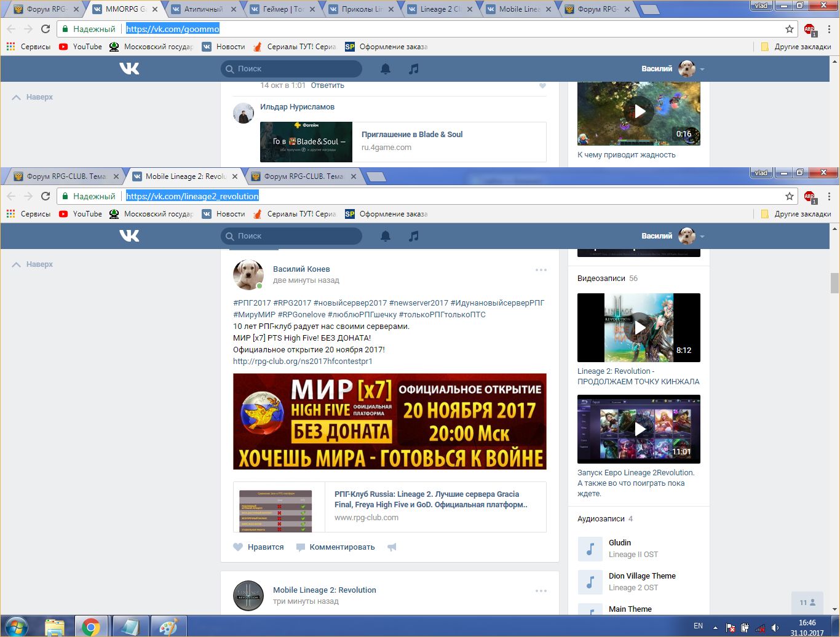Image resolution: width=840 pixels, height=637 pixels.
Task: Bookmark vk.com/lineage2_revolution with the star icon
Action: (790, 196)
